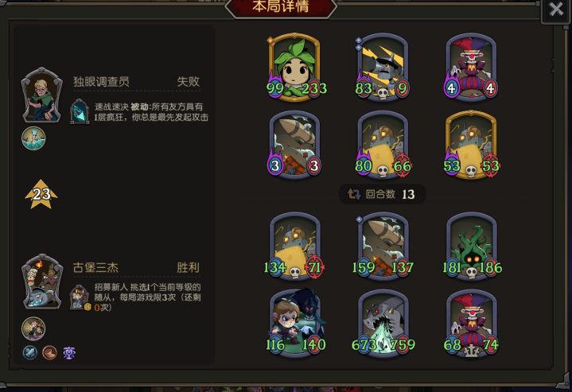
Task: Click the 回合数 13 round counter
Action: coord(382,194)
